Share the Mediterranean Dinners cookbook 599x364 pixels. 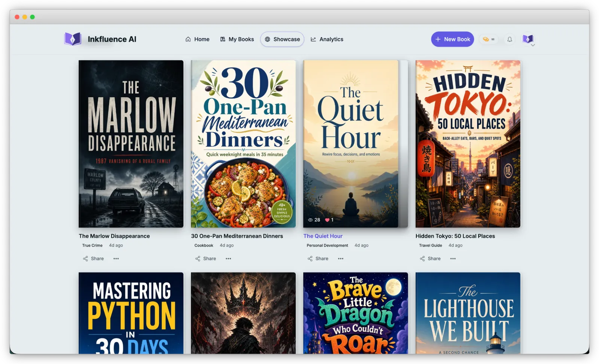pyautogui.click(x=206, y=259)
